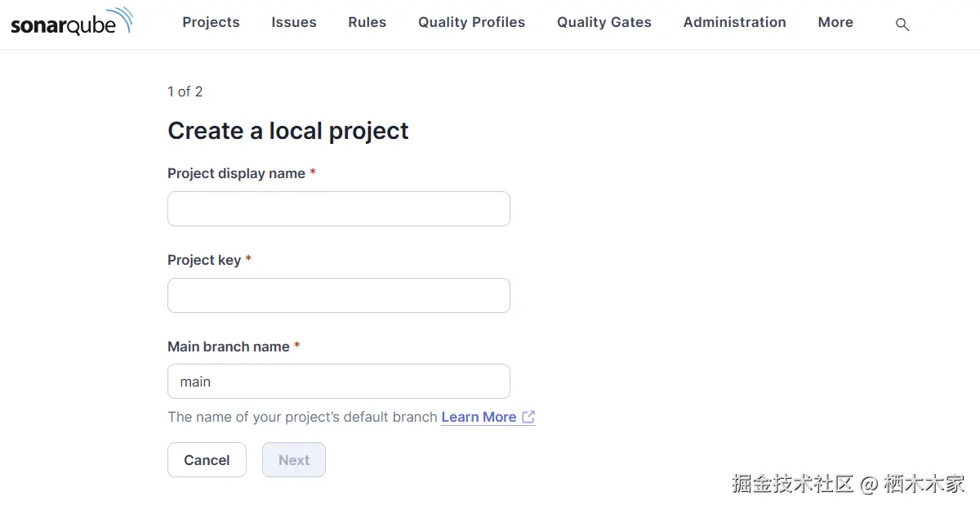Select the Main branch name field containing main
Screen dimensions: 980x510
coord(339,382)
